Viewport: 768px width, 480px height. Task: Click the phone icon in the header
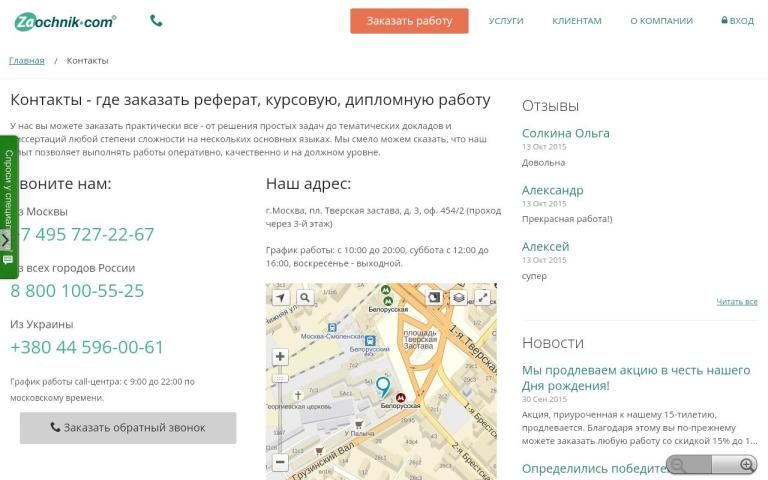pyautogui.click(x=156, y=20)
